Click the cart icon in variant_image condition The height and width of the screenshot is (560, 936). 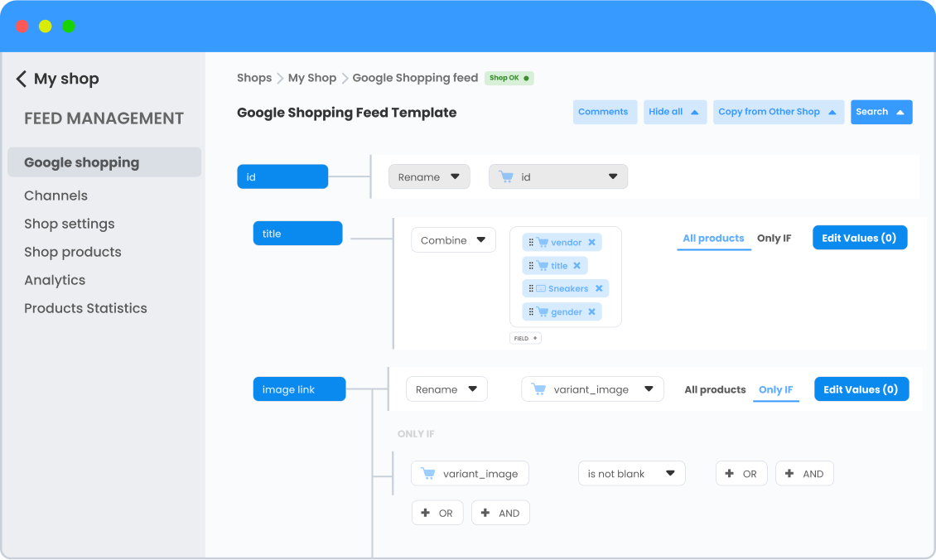[x=428, y=474]
